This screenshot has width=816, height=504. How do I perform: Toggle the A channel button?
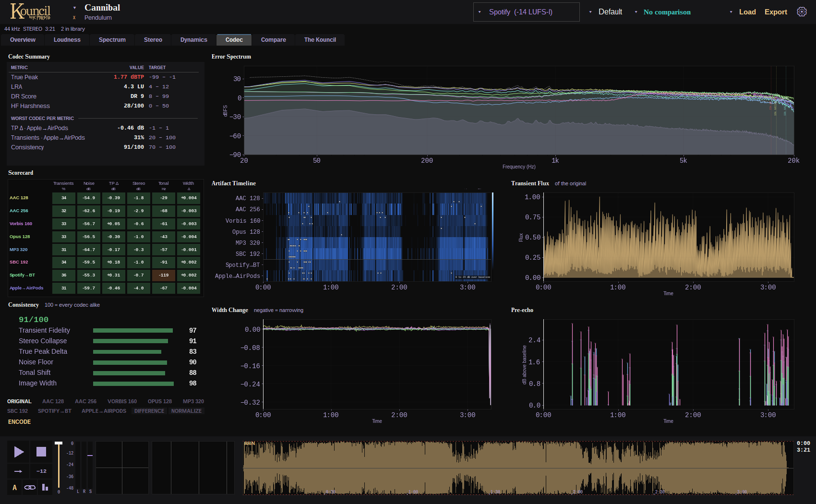(x=14, y=487)
